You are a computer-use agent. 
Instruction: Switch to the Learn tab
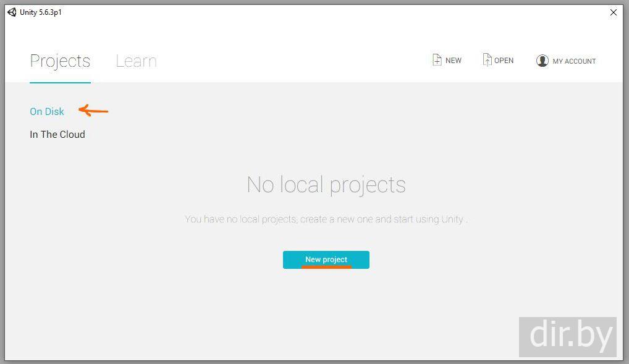click(136, 61)
